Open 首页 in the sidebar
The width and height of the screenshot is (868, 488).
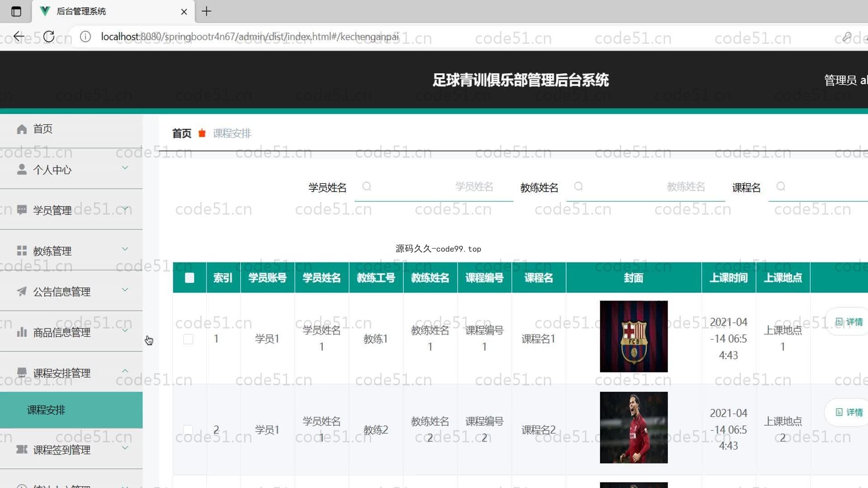[71, 129]
